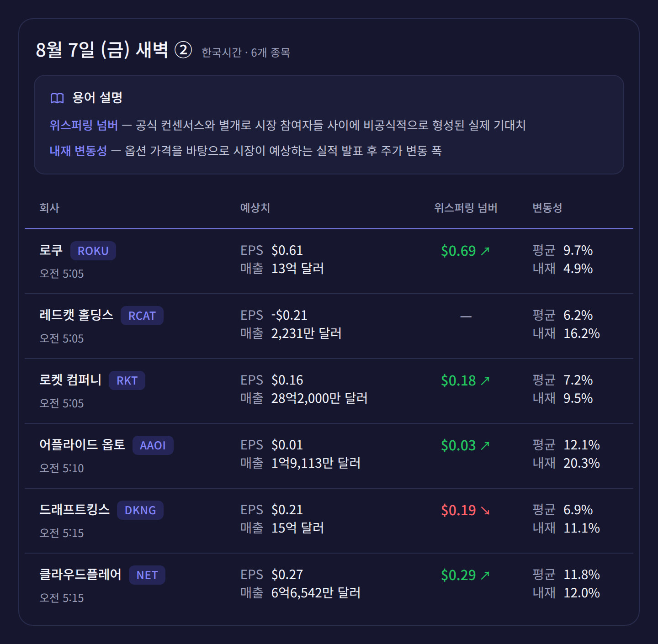Select the RCAT ticker badge
Screen dimensions: 658x644
tap(142, 316)
